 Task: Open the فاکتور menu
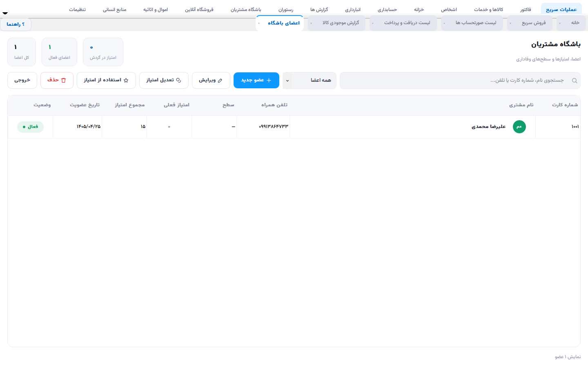[526, 9]
